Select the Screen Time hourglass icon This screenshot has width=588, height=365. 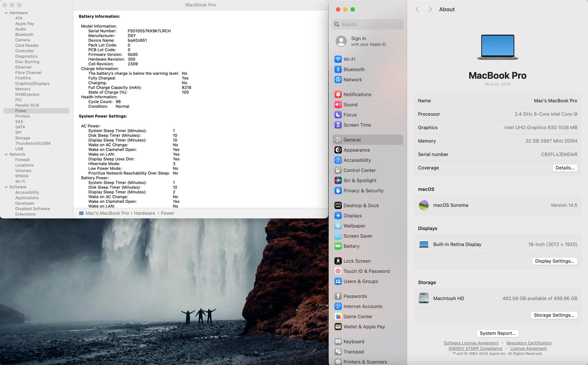[338, 125]
